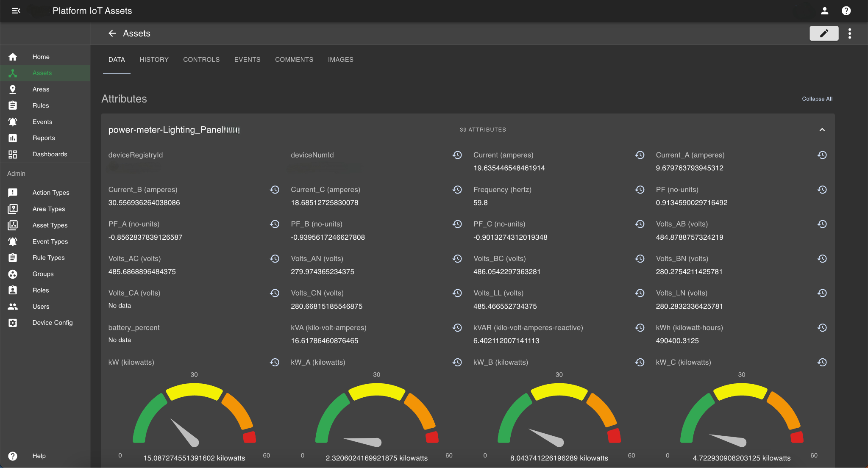The image size is (868, 468).
Task: Go to Dashboards in sidebar
Action: click(50, 154)
